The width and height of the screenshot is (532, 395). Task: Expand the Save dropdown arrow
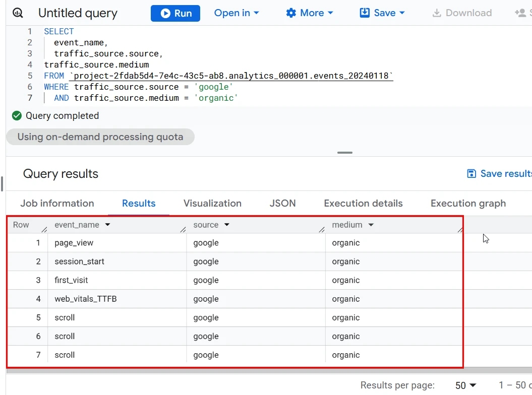pos(402,13)
